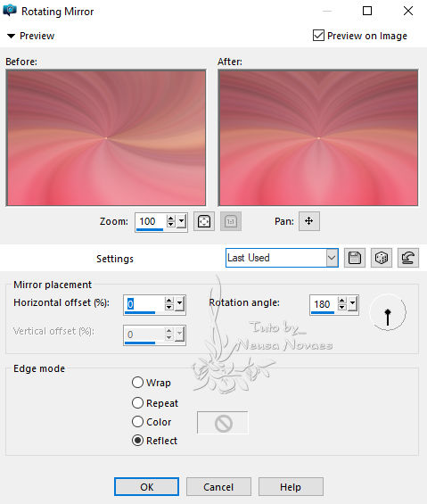
Task: Choose the Color edge mode radio button
Action: point(137,422)
